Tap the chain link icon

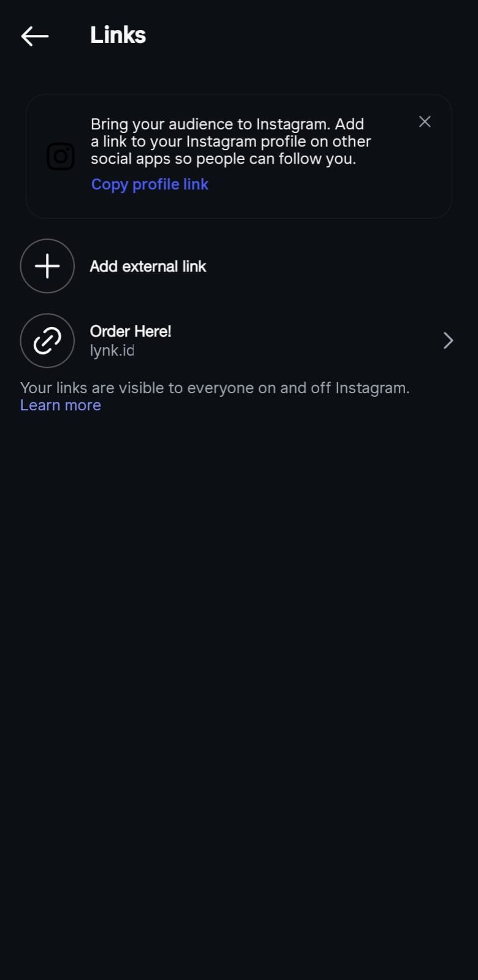click(47, 341)
